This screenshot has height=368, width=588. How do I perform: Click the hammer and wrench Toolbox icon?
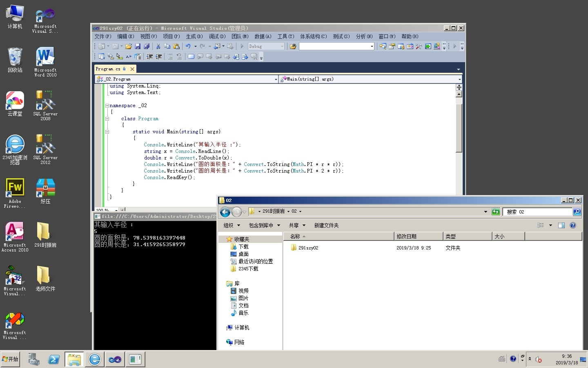419,46
